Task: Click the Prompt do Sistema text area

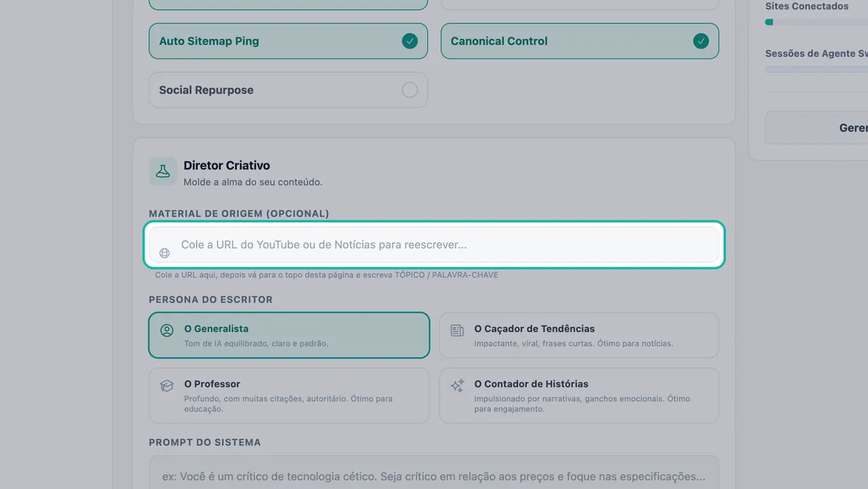Action: click(434, 473)
